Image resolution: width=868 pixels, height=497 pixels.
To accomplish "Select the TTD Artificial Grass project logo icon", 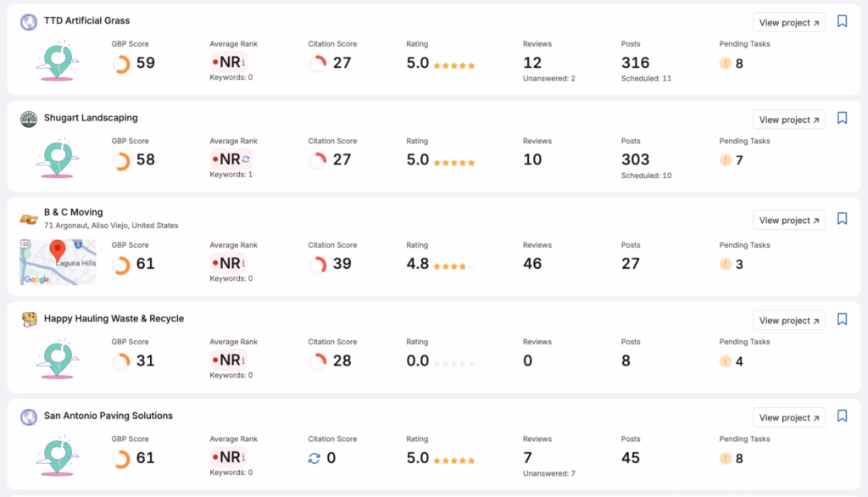I will tap(27, 20).
